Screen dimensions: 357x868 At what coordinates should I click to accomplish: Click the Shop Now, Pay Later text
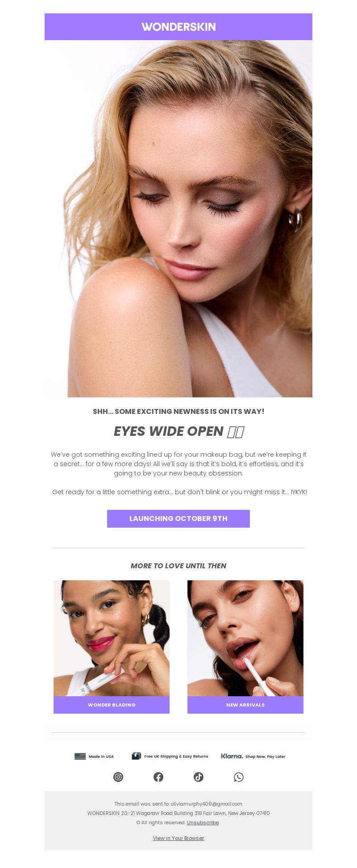[265, 756]
